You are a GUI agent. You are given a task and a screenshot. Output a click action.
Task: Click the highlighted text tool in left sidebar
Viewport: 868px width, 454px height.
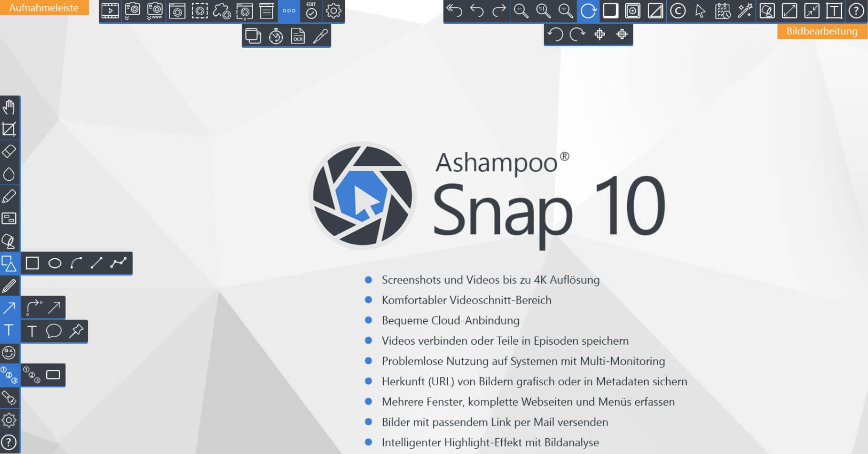(9, 330)
